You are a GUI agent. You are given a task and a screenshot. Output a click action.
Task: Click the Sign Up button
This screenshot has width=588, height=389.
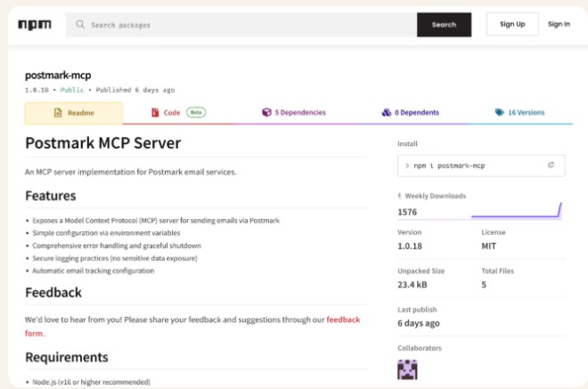click(x=512, y=25)
